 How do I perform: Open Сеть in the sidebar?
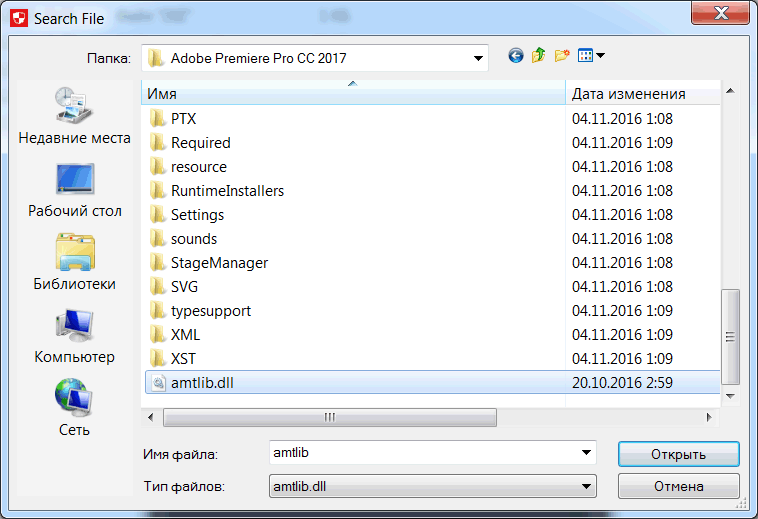[x=74, y=407]
